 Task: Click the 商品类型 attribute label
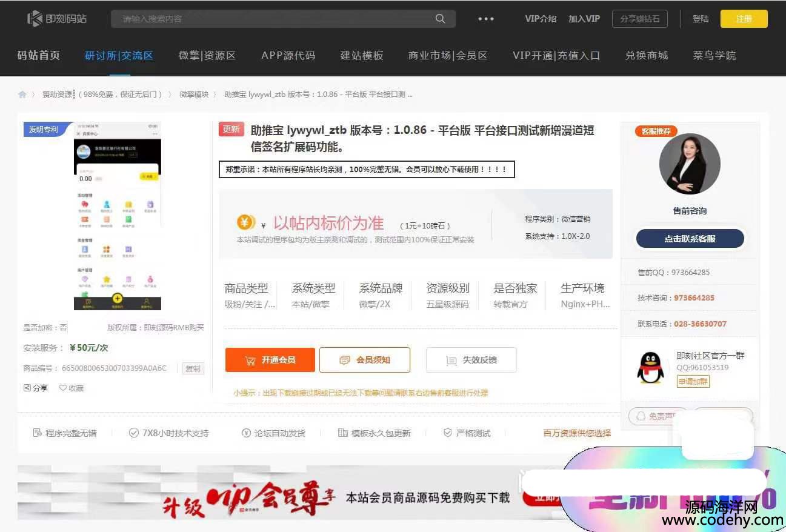246,288
